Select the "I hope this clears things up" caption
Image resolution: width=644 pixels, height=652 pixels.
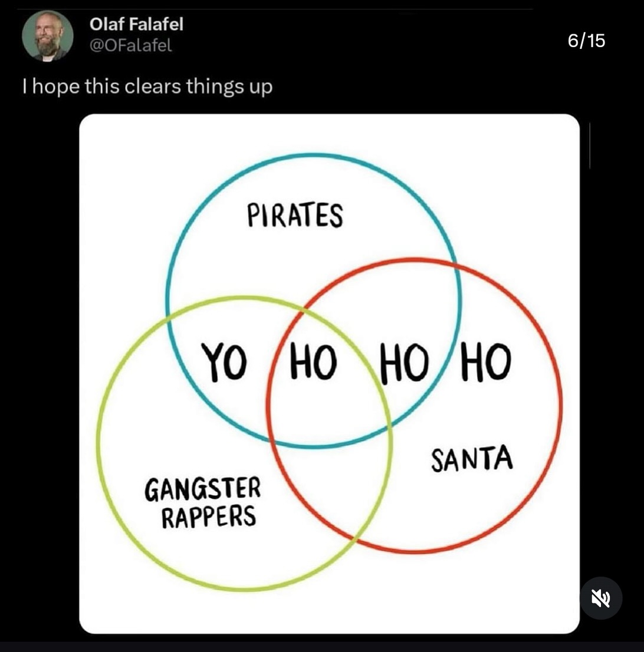point(147,87)
